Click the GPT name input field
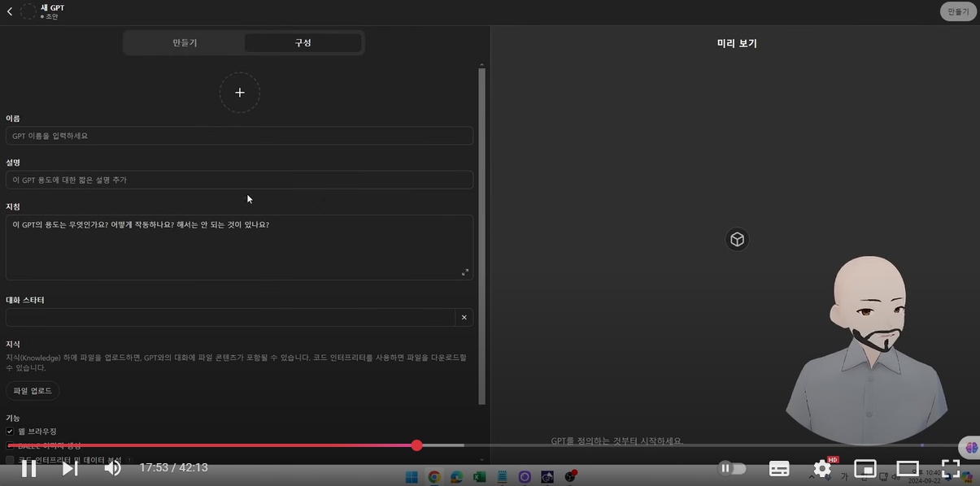 239,136
